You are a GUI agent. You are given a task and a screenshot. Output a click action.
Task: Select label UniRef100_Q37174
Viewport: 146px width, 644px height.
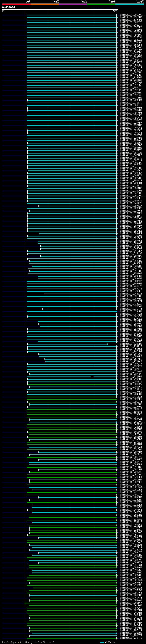pyautogui.click(x=131, y=301)
